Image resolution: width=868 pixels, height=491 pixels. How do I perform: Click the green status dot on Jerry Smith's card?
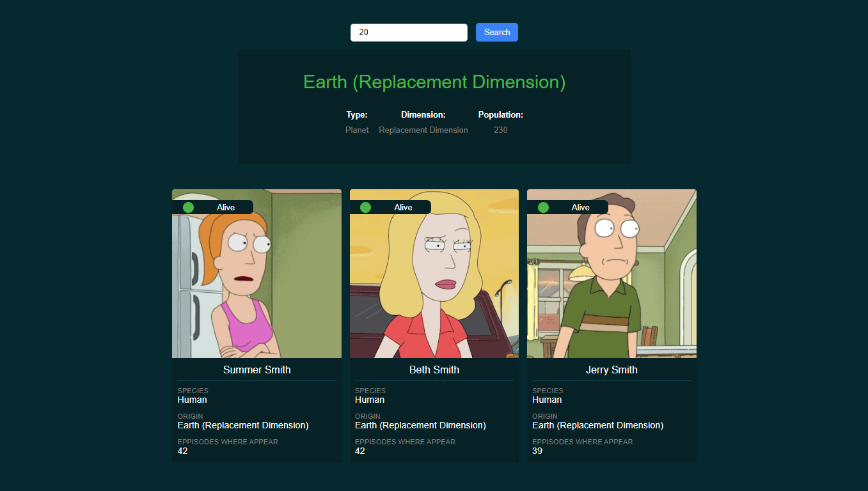click(543, 207)
